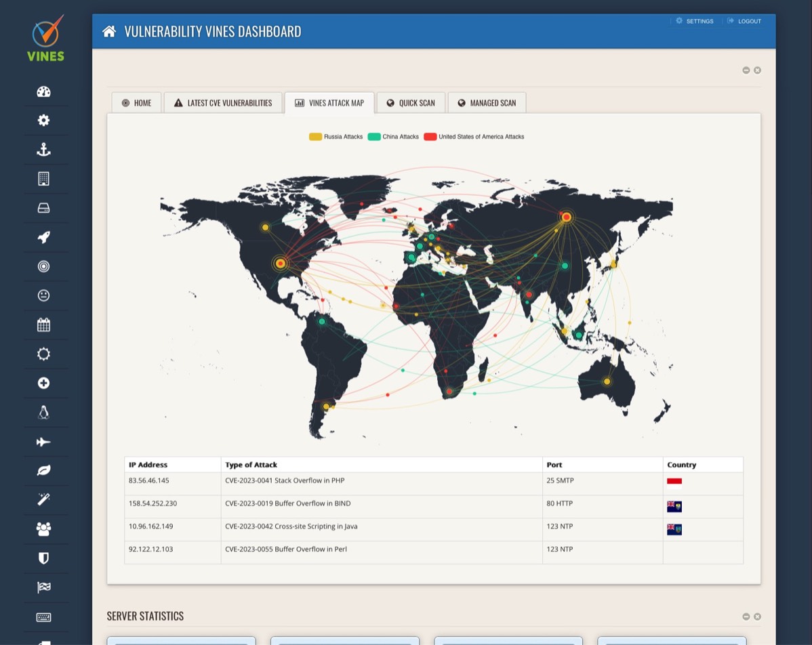812x645 pixels.
Task: Click the home icon in the header
Action: pyautogui.click(x=109, y=31)
